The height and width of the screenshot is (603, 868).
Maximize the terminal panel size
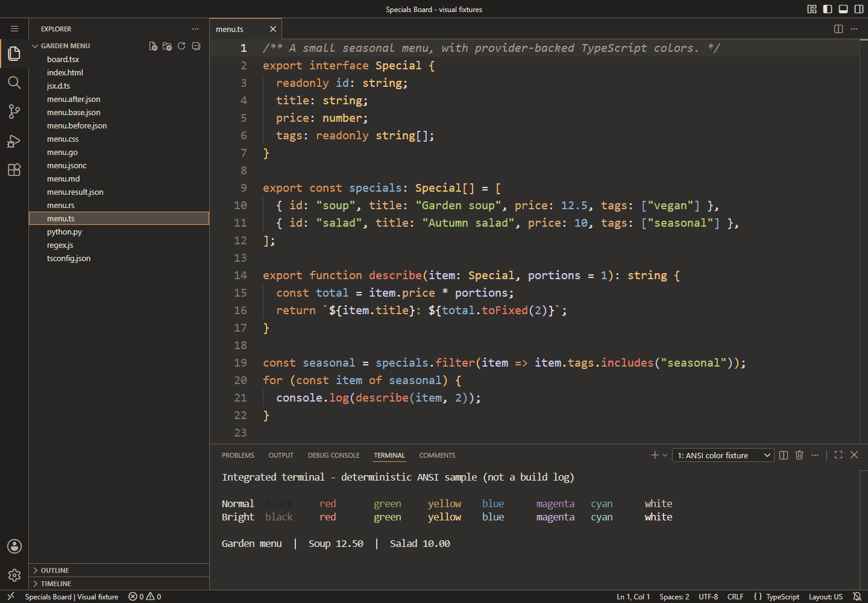point(838,455)
